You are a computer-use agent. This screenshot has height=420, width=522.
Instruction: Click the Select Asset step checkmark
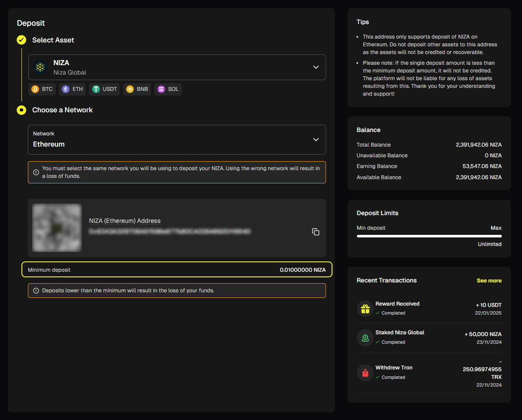click(21, 40)
